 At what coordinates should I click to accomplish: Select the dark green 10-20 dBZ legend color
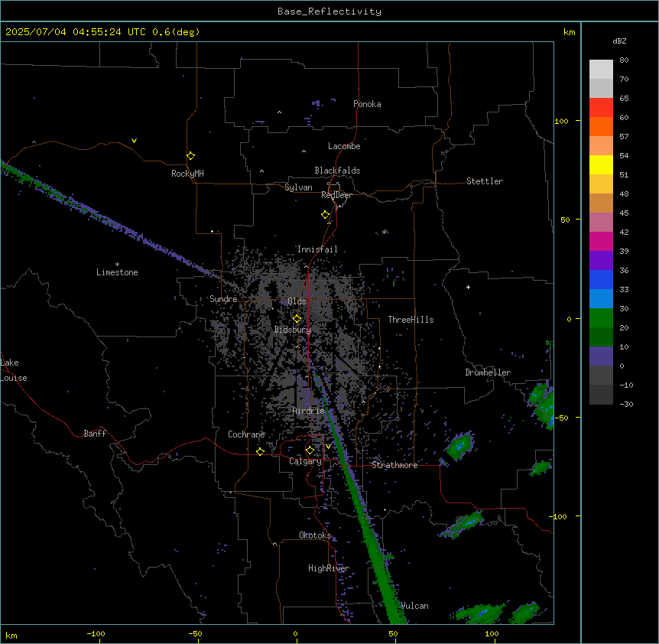[x=601, y=337]
